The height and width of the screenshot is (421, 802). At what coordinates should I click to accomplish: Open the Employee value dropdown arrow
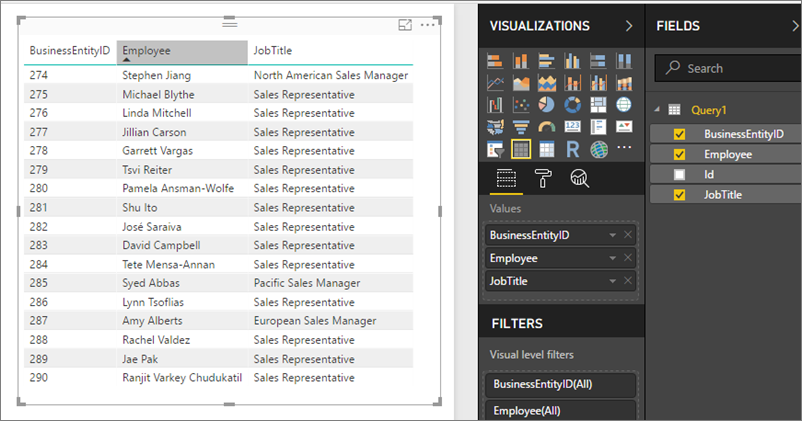click(612, 258)
